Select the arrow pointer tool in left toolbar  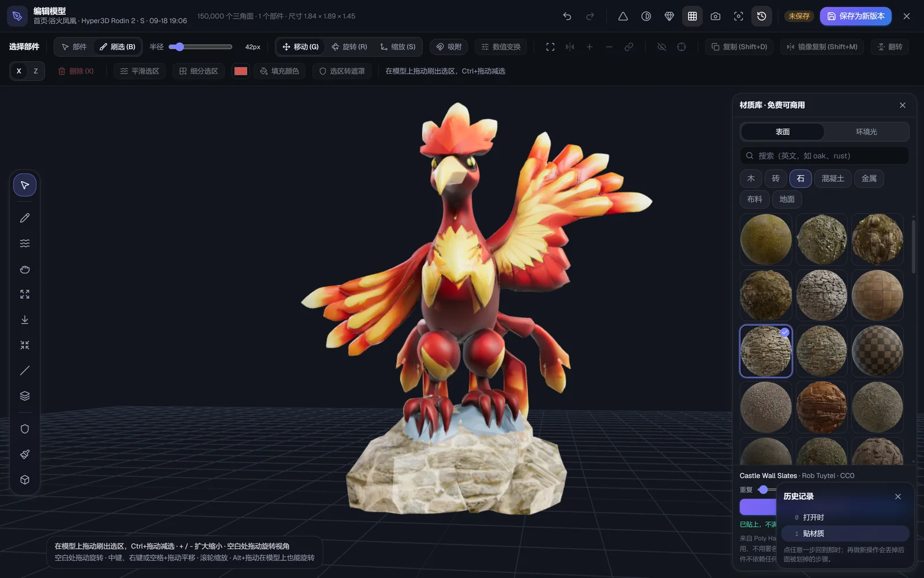point(25,185)
